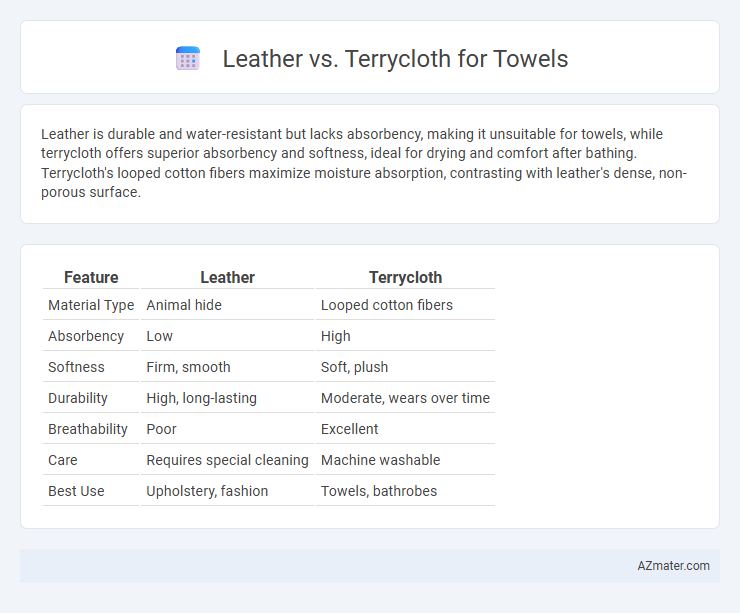Select the 'Feature' column header

pos(91,277)
